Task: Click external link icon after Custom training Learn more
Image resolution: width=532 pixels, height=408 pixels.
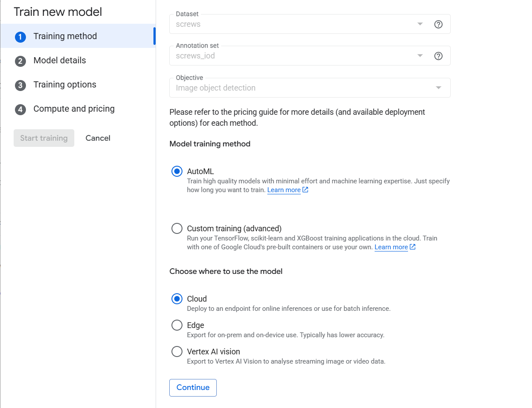Action: click(412, 247)
